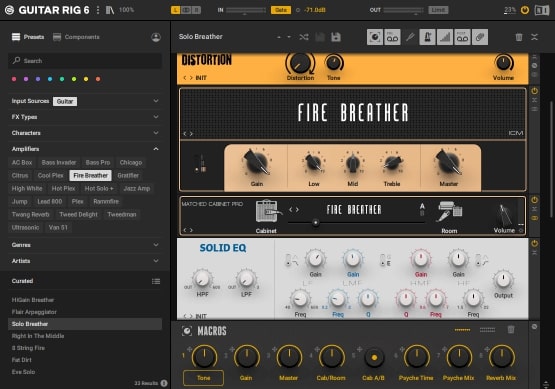
Task: Expand the Input Sources section
Action: pyautogui.click(x=156, y=101)
